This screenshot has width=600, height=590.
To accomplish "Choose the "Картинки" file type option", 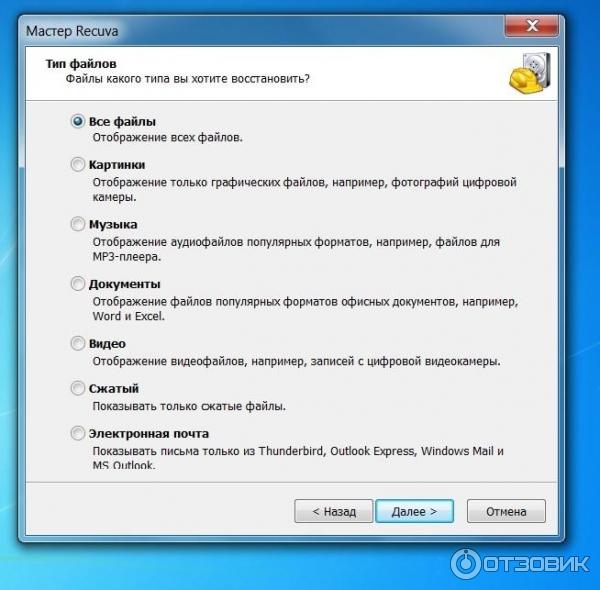I will [x=78, y=165].
